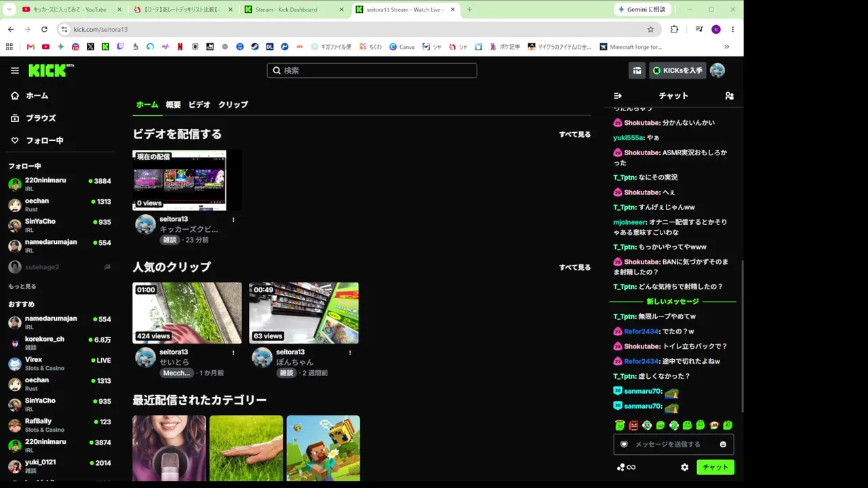Send message with the green チャット button
This screenshot has width=868, height=488.
[715, 467]
